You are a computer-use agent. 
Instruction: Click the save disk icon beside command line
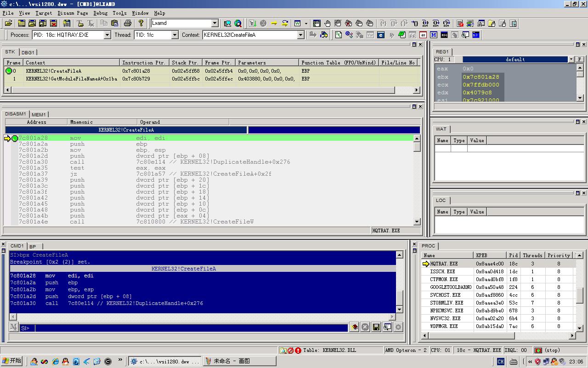click(x=376, y=327)
